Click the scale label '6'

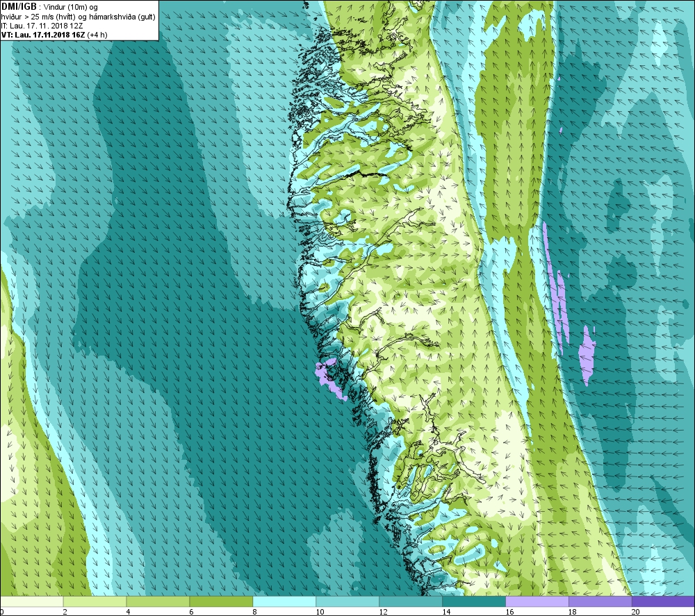click(x=191, y=612)
